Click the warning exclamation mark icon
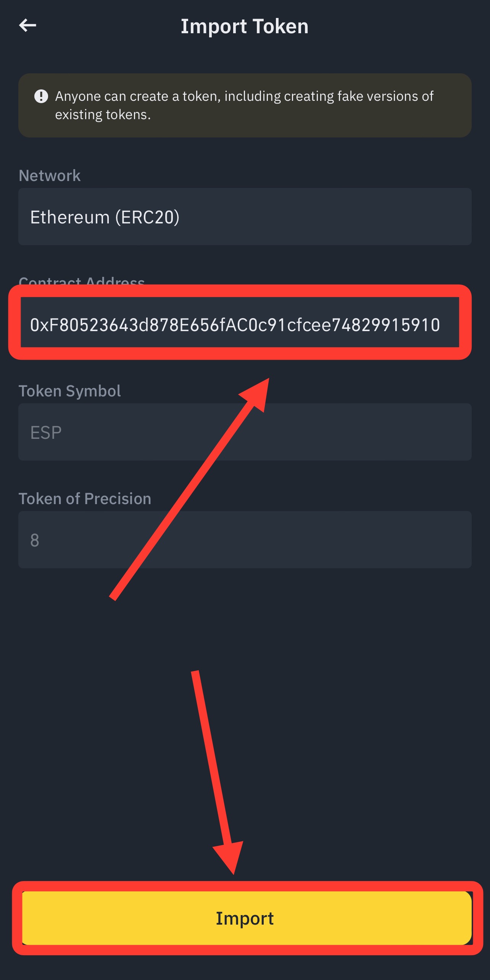 [41, 96]
